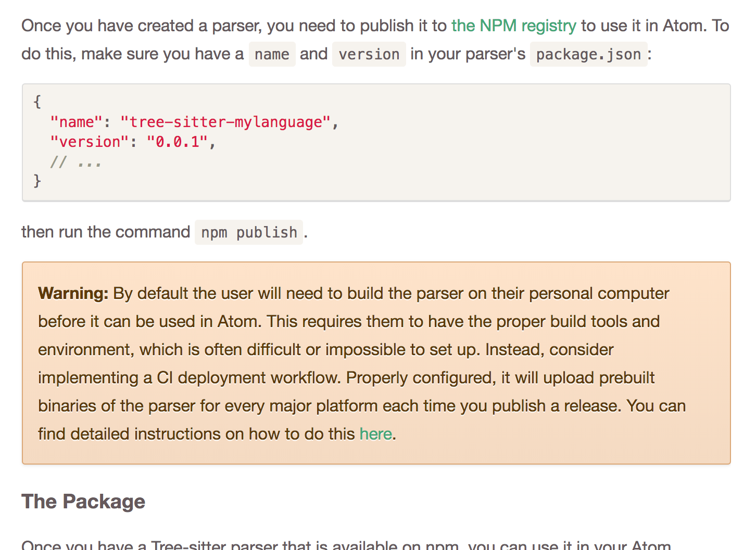The image size is (756, 550).
Task: Click the "tree-sitter-mylanguage" string in code
Action: point(225,122)
